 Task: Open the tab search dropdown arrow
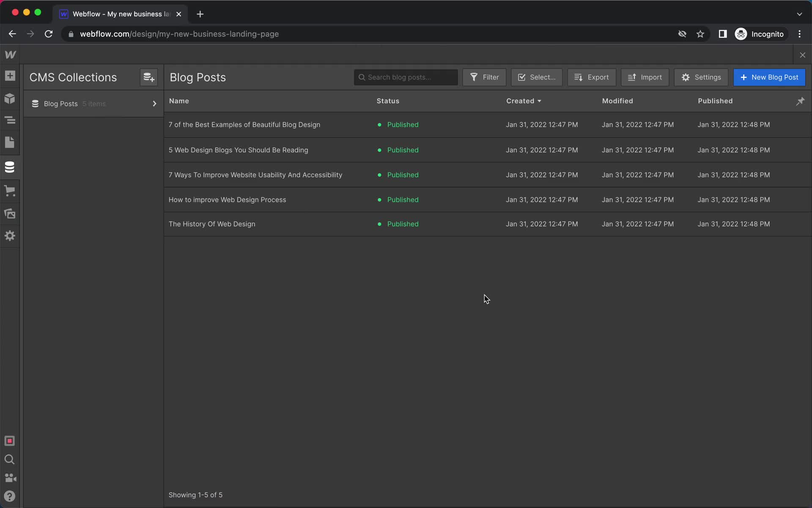[x=799, y=14]
